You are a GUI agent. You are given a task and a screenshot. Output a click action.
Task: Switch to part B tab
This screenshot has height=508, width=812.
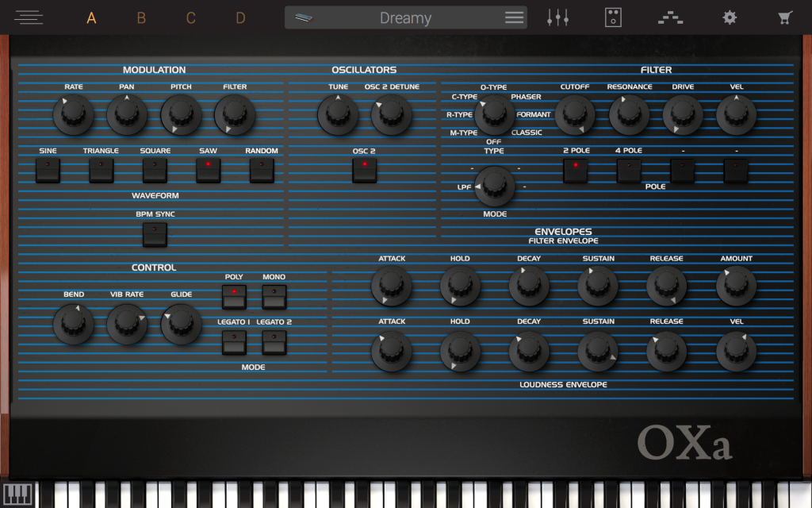pos(141,17)
